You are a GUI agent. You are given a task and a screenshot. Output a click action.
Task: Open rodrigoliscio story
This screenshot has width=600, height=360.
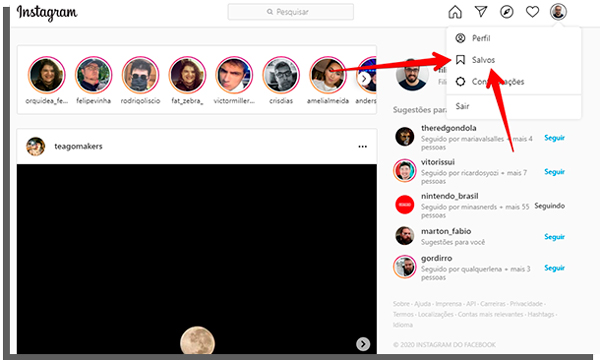pos(140,75)
